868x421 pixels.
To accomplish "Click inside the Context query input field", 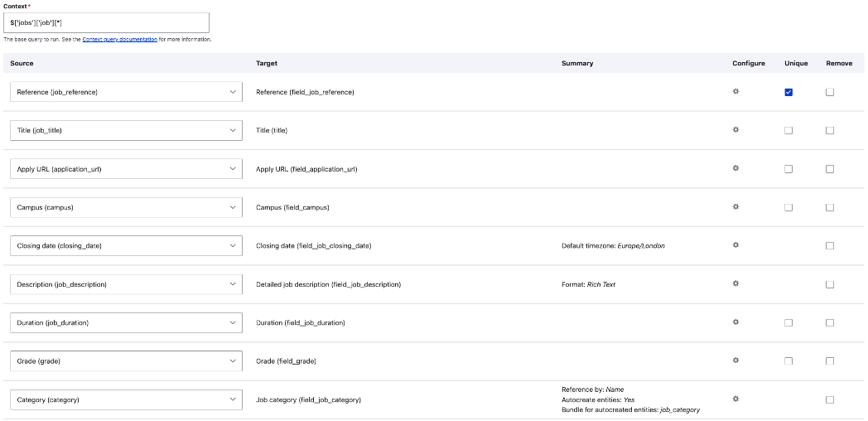I will pos(106,23).
